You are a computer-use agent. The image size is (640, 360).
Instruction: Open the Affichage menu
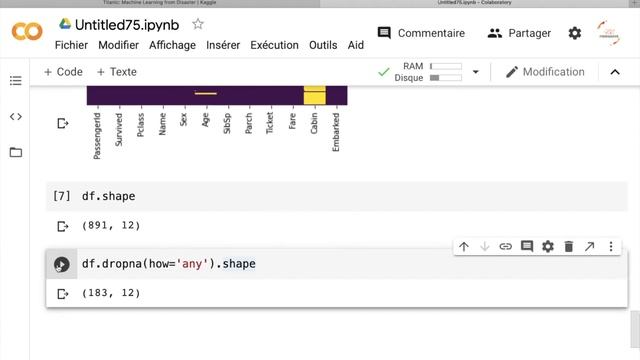tap(172, 45)
